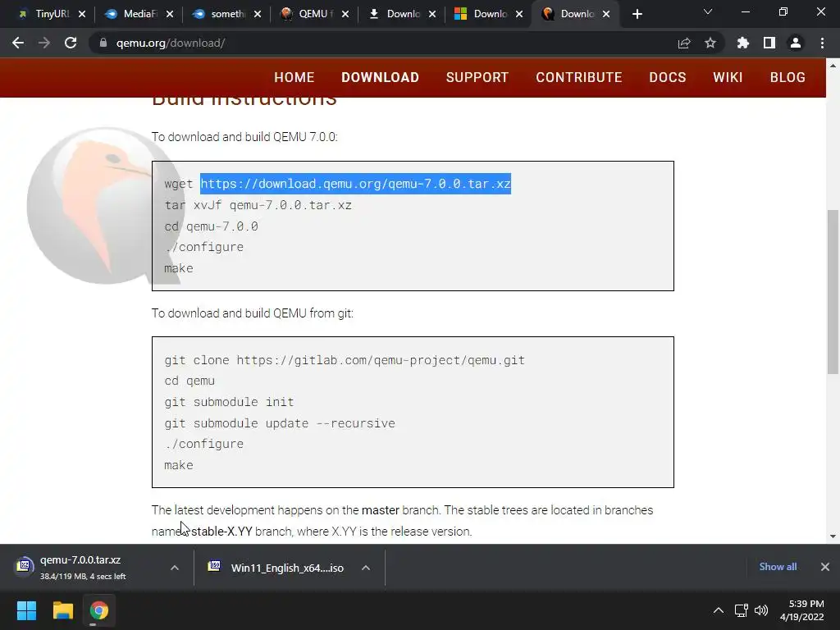Open the BLOG nav item
This screenshot has height=630, width=840.
(787, 77)
